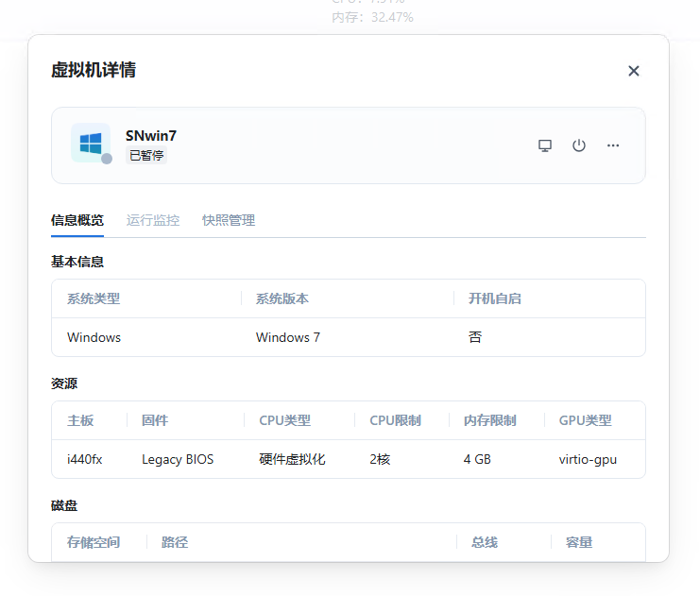Select the 否 value under 开机自启
700x596 pixels.
tap(475, 337)
